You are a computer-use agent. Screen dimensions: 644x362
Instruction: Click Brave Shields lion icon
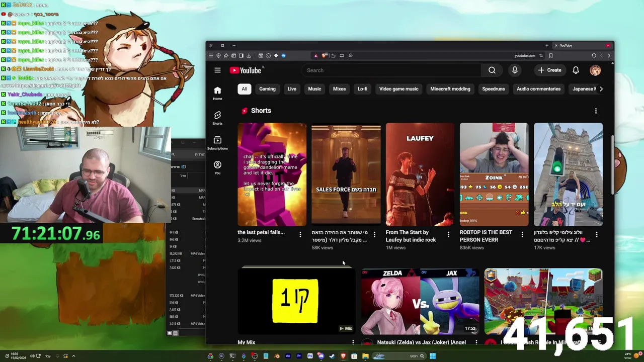[x=325, y=55]
